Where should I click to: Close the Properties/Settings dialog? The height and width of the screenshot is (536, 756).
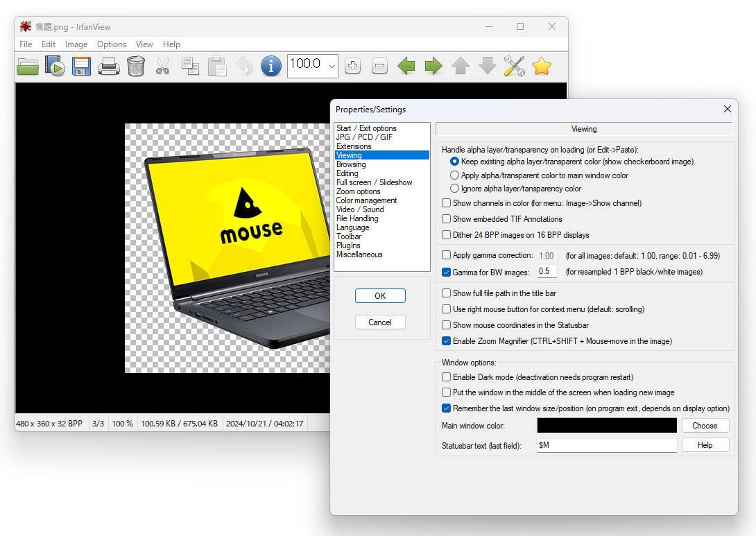click(x=728, y=109)
